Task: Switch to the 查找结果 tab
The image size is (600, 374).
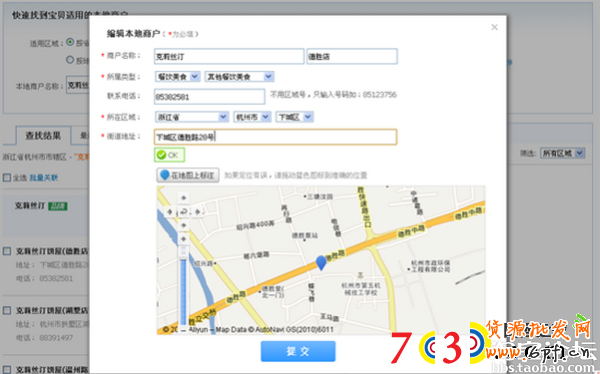Action: click(x=43, y=136)
